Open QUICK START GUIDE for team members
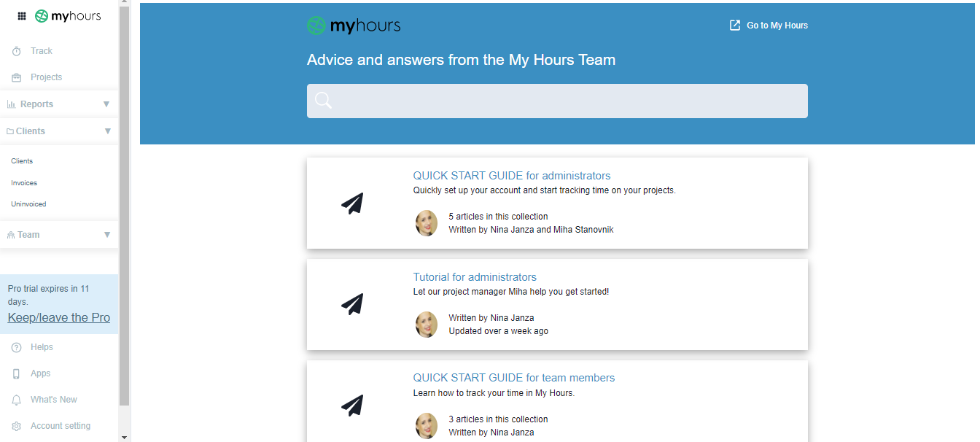The width and height of the screenshot is (980, 442). point(514,378)
